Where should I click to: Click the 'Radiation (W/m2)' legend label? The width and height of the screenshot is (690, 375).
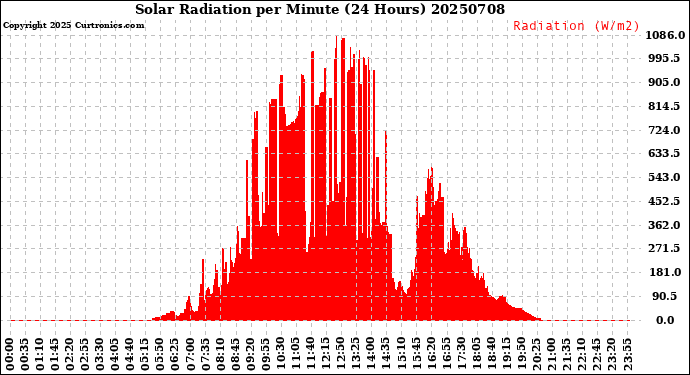pos(576,26)
